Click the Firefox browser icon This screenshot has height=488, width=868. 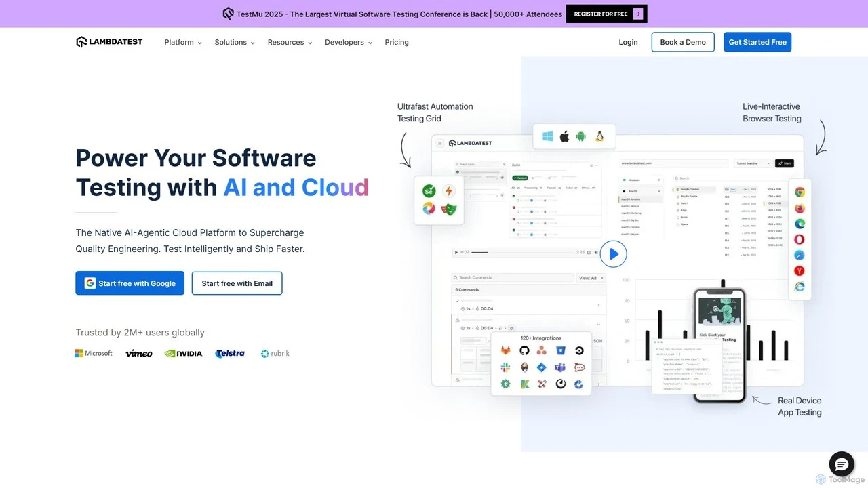pos(800,208)
